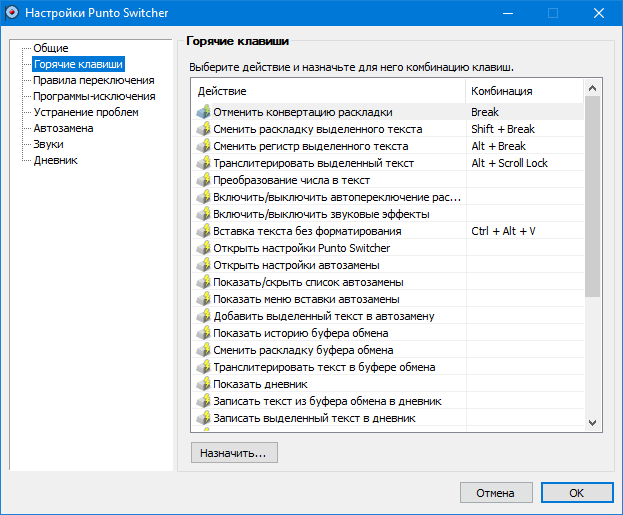Screen dimensions: 623x515
Task: Open the Программы-исключения section
Action: click(x=94, y=96)
